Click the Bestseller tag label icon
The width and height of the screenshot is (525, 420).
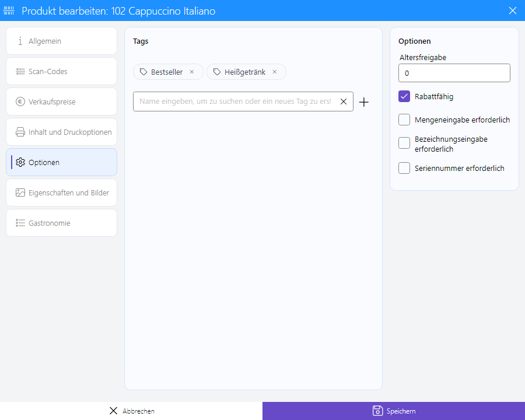(143, 72)
